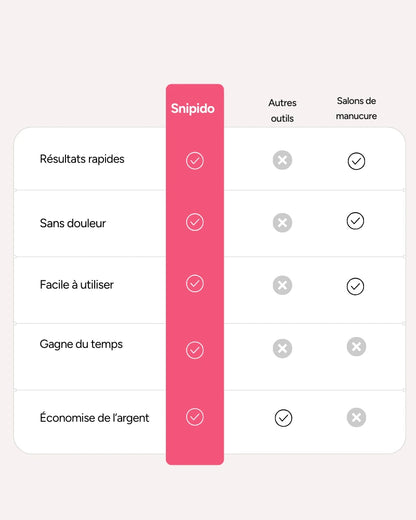Image resolution: width=416 pixels, height=520 pixels.
Task: Click Salons de manucure cross for Gagne du temps
Action: click(356, 347)
